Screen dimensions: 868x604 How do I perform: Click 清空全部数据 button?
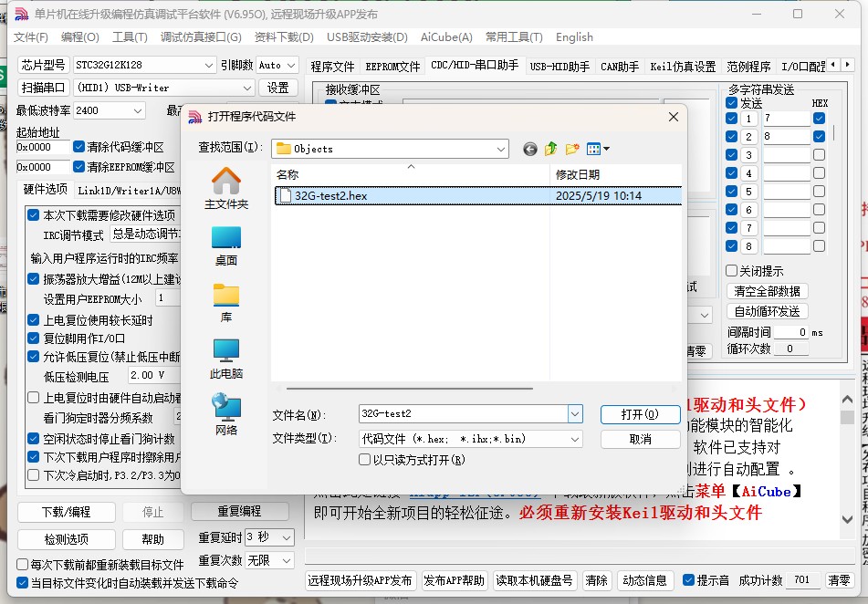coord(767,291)
